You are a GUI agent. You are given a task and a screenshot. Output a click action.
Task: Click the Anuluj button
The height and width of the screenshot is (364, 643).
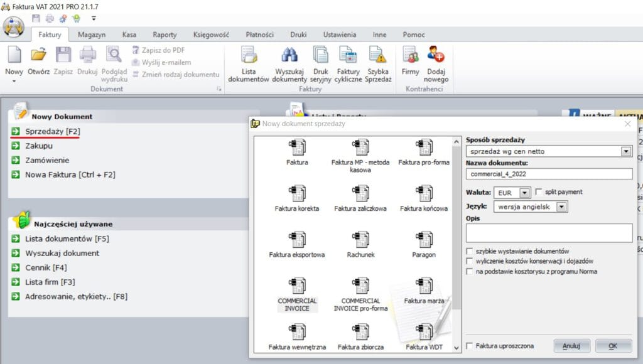pos(571,346)
